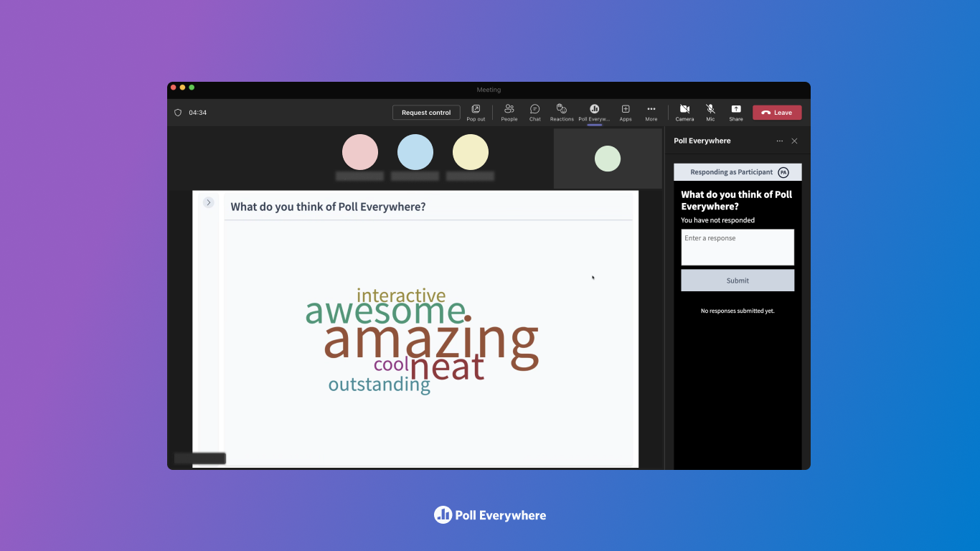Click the Poll Everywhere logo below the meeting window
This screenshot has width=980, height=551.
[x=490, y=514]
